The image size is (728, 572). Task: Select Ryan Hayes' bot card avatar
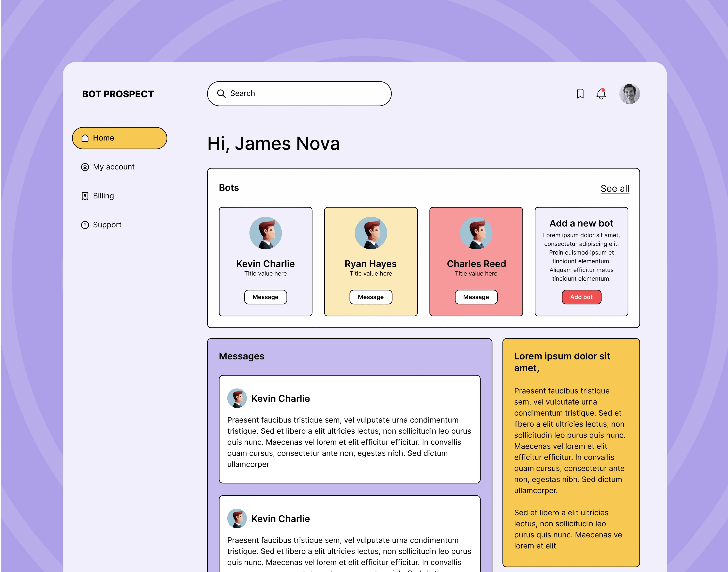point(371,233)
